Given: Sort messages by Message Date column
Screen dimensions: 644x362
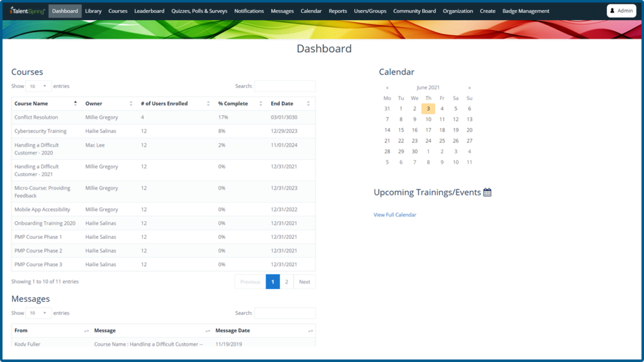Looking at the screenshot, I should point(310,331).
